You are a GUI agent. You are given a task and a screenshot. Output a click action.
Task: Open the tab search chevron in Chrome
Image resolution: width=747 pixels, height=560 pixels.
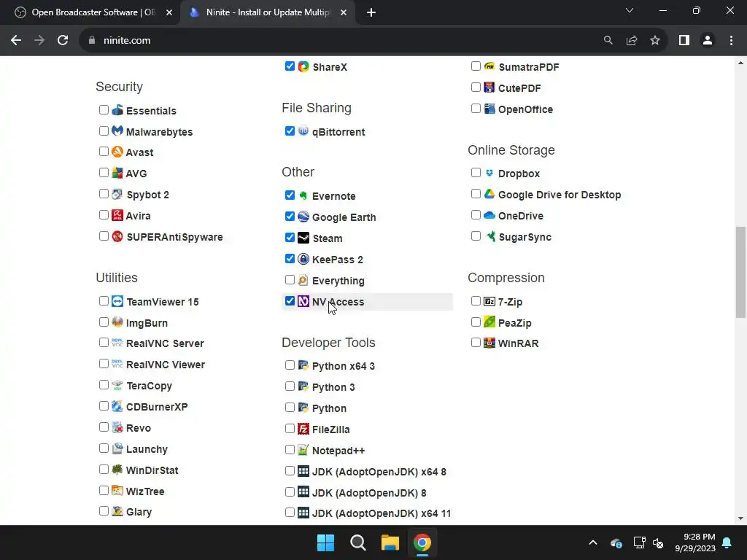630,10
